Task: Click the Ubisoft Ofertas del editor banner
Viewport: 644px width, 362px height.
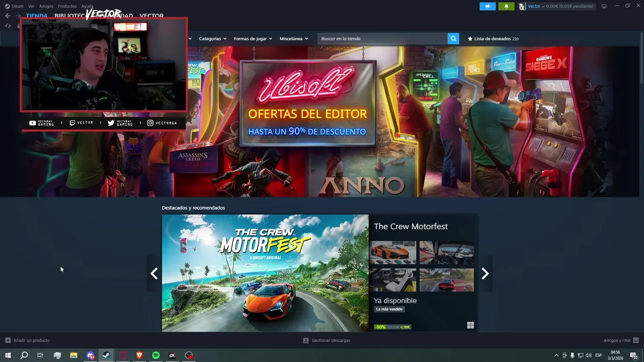Action: pyautogui.click(x=307, y=104)
